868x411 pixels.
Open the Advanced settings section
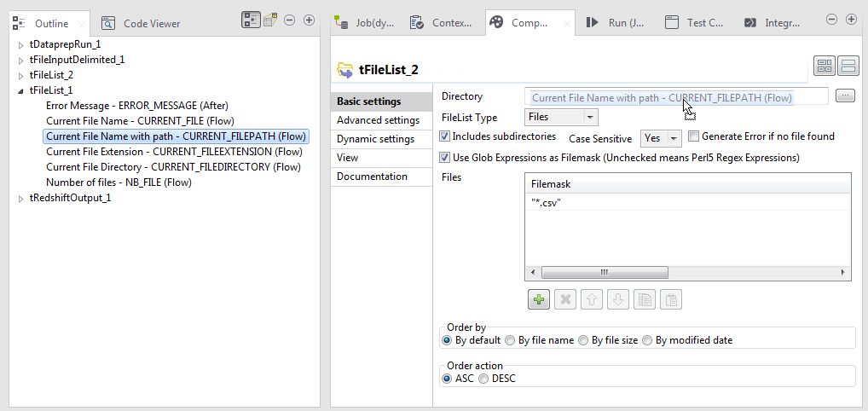pyautogui.click(x=378, y=120)
